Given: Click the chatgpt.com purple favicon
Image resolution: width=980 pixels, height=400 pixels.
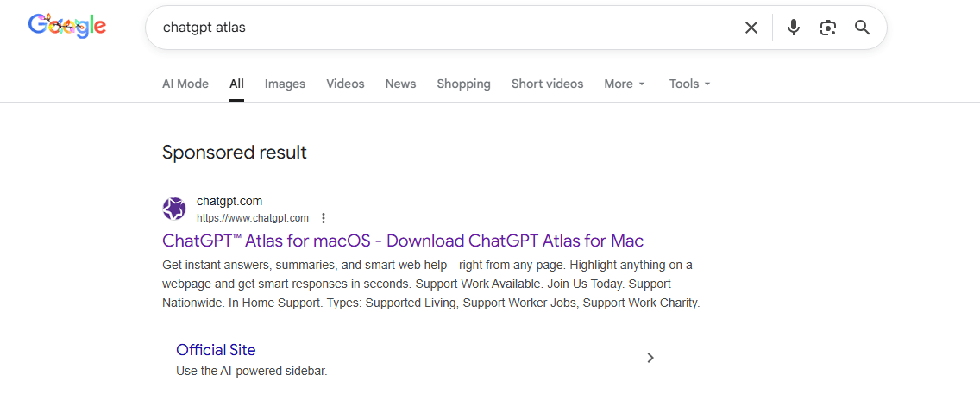Looking at the screenshot, I should click(x=174, y=209).
